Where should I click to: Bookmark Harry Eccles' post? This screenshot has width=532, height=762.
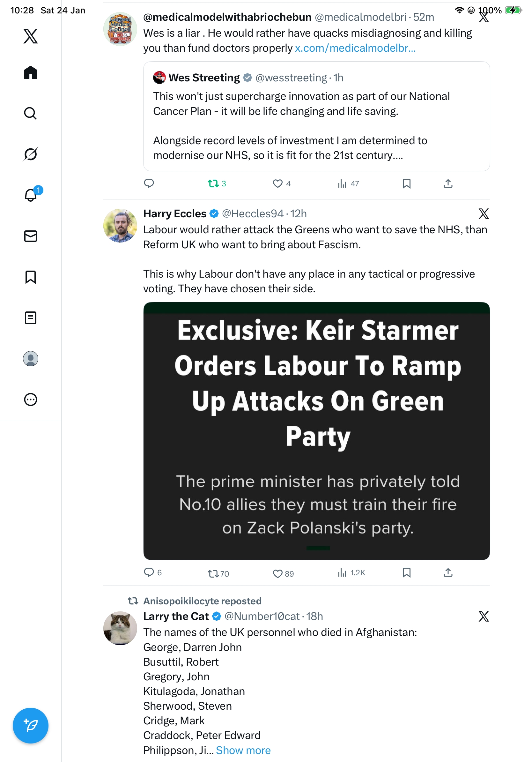coord(406,572)
